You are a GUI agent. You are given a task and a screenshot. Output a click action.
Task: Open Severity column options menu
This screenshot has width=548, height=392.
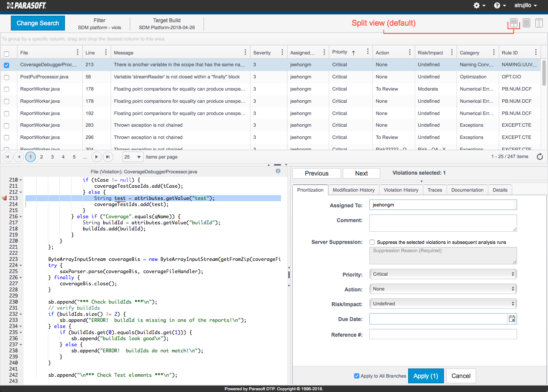282,52
